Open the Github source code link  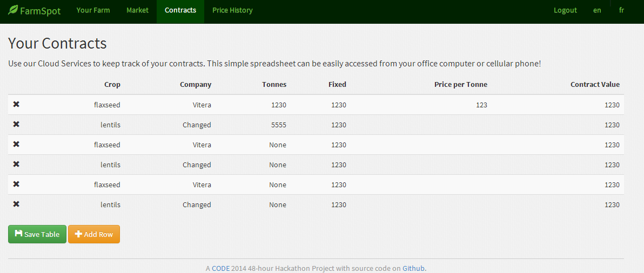coord(413,268)
